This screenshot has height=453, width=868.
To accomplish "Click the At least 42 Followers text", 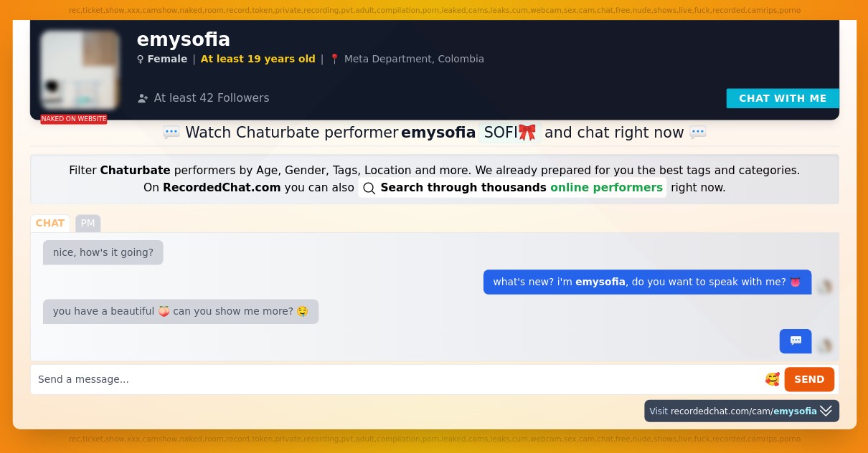I will point(212,98).
